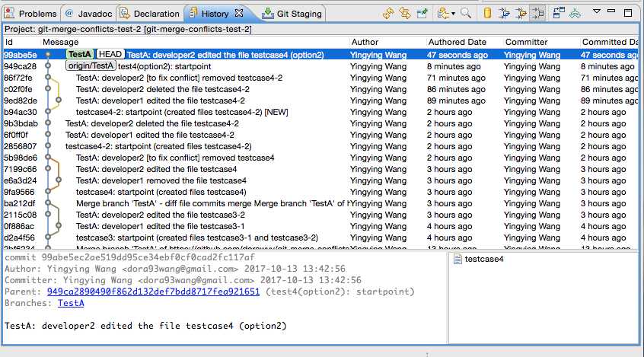
Task: Toggle Link with Editor and Selection
Action: click(x=405, y=14)
